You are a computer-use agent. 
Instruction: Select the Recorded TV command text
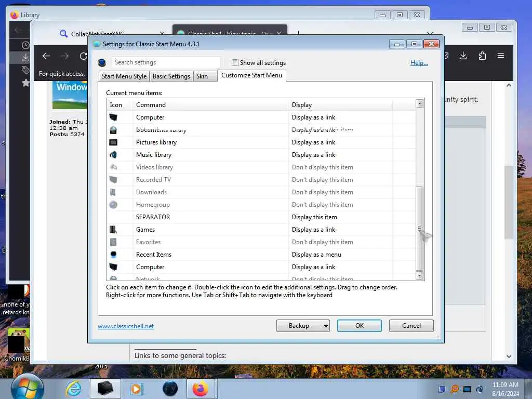153,179
